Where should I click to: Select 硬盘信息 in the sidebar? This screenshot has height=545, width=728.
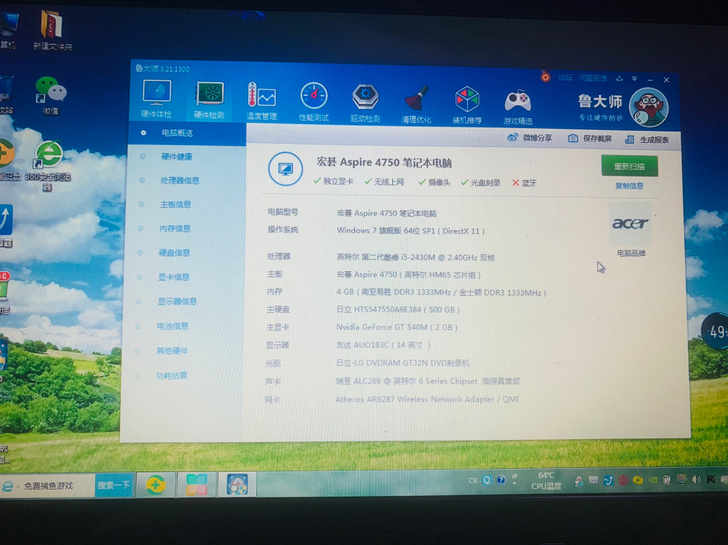pos(175,253)
